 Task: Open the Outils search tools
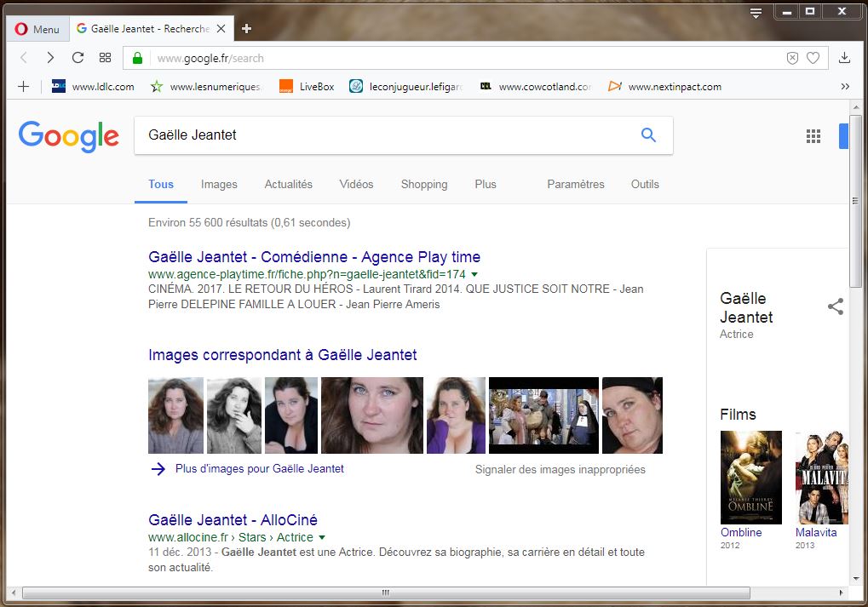click(x=645, y=184)
